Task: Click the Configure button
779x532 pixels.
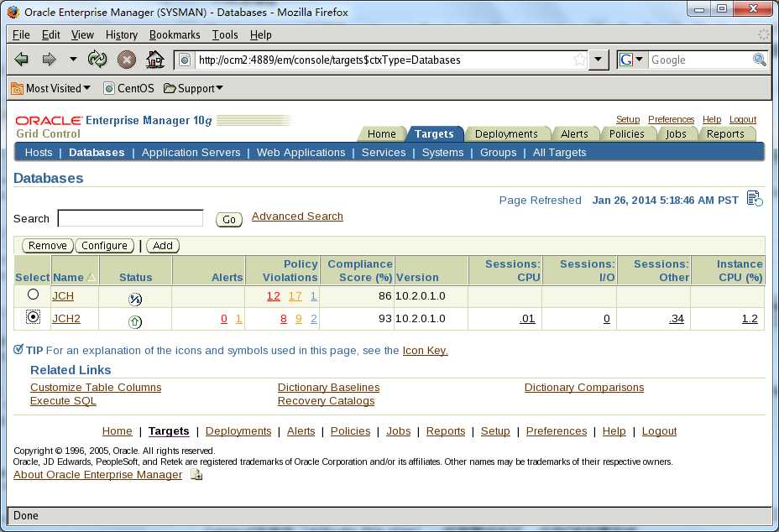Action: (104, 246)
